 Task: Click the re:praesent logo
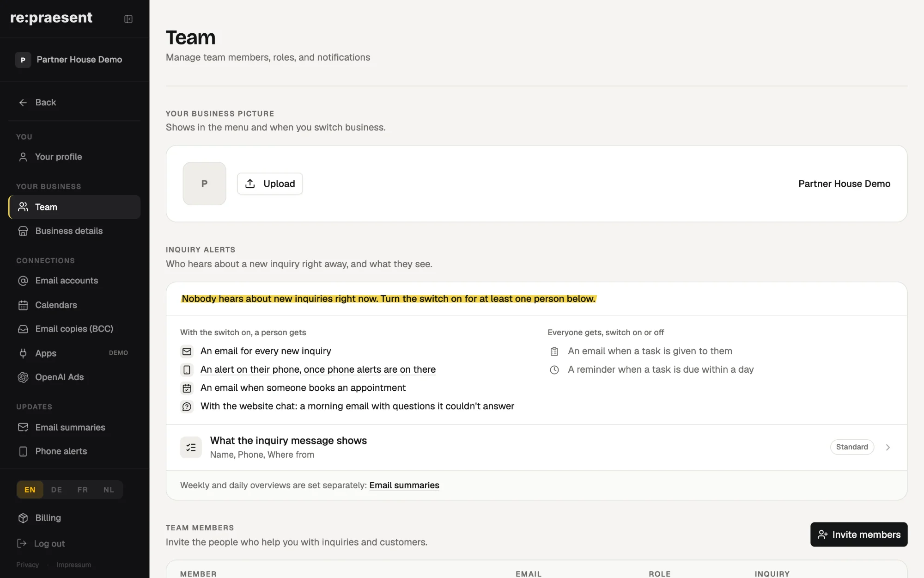(x=51, y=18)
